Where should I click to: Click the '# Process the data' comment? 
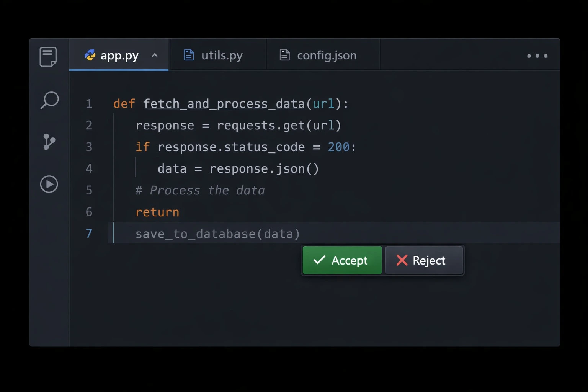[200, 190]
